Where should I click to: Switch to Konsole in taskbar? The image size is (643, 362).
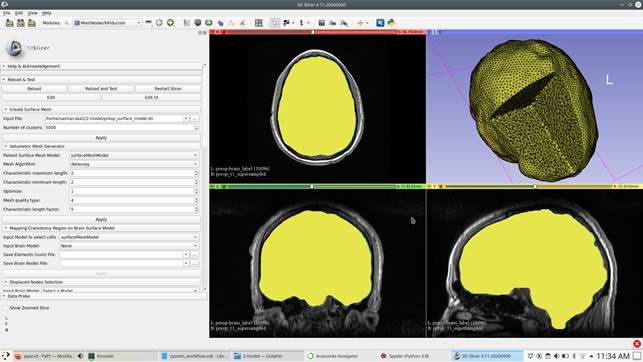(122, 356)
